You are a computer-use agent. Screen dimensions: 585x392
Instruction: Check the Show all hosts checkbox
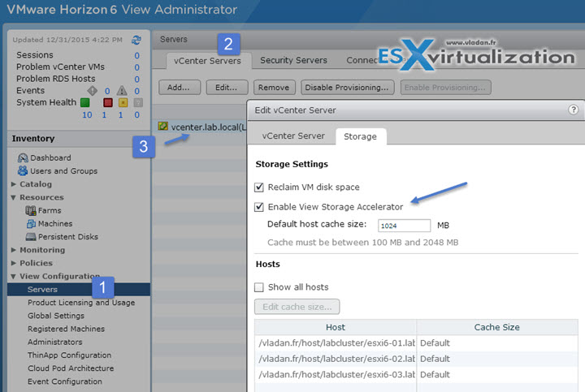tap(259, 287)
